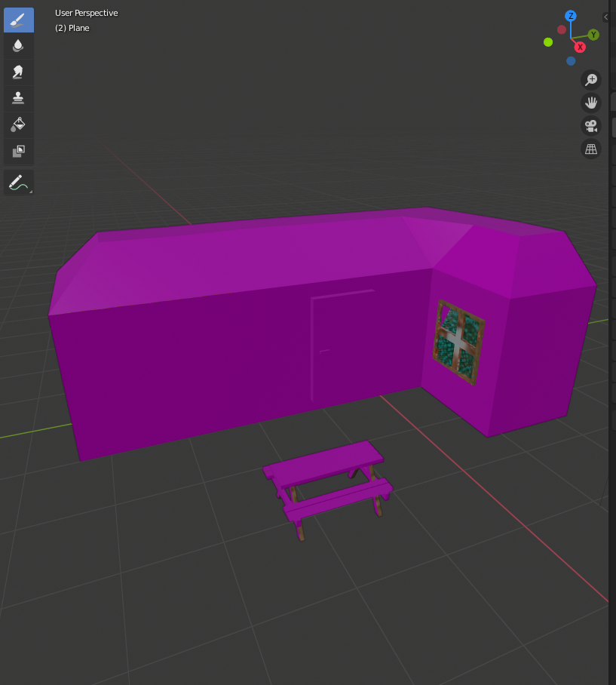The width and height of the screenshot is (616, 685).
Task: Select the Mask tool
Action: (x=18, y=151)
